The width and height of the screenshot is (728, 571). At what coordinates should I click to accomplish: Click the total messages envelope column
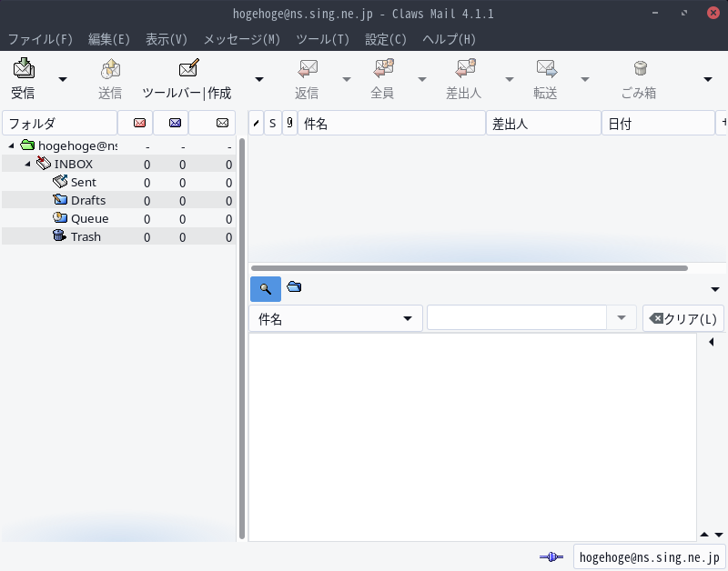(212, 123)
